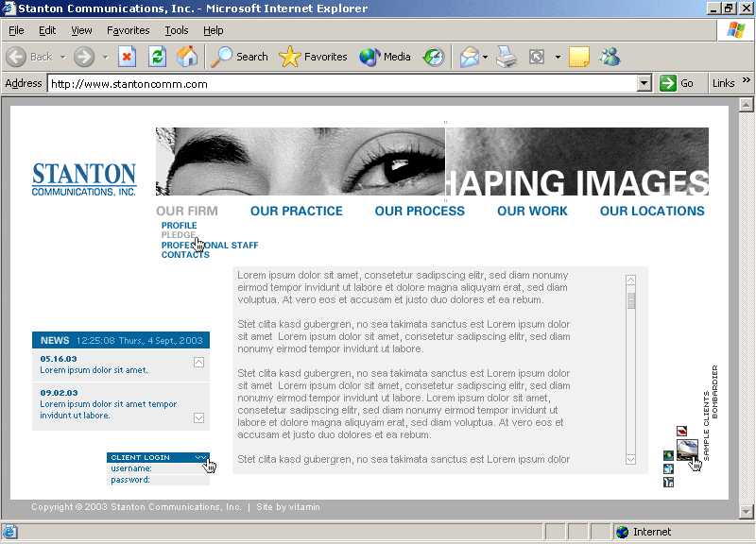The width and height of the screenshot is (756, 544).
Task: Click the Contacts submenu link
Action: point(185,255)
